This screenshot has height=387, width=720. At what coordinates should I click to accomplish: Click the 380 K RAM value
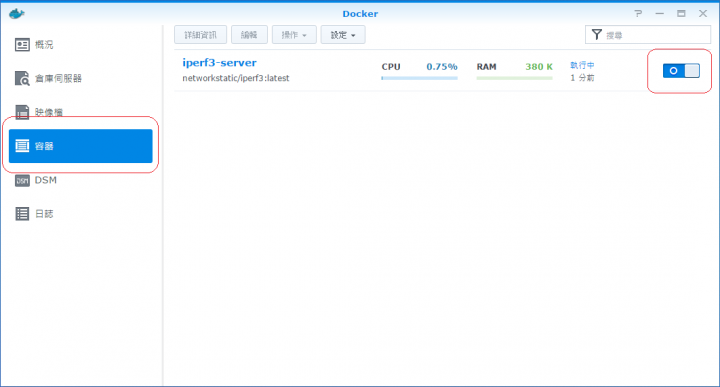(x=539, y=67)
